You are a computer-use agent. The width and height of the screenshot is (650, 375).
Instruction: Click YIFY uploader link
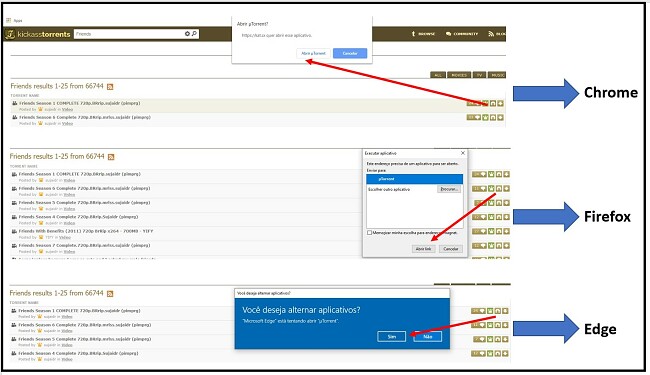point(49,237)
